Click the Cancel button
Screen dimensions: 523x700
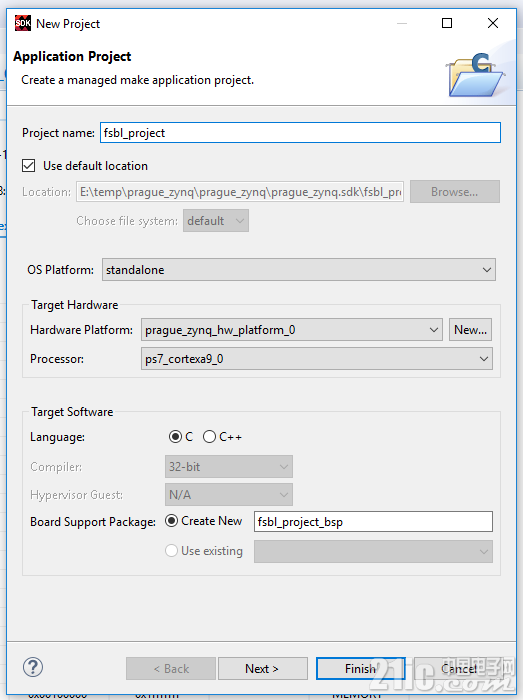pos(458,668)
